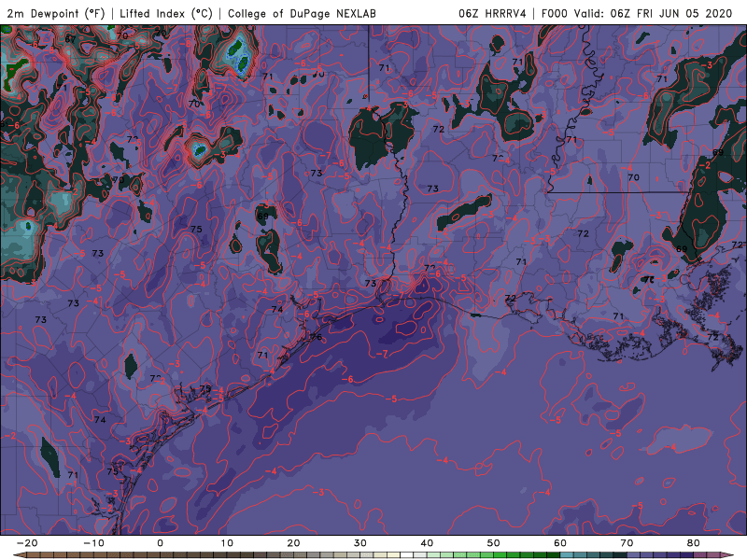
Task: Click the 60 label on the color scale
Action: [x=560, y=543]
